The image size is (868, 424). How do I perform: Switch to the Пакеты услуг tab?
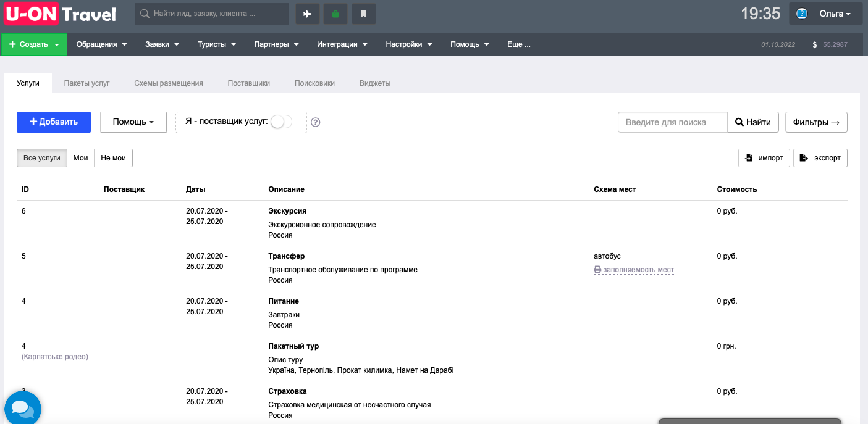[x=86, y=83]
